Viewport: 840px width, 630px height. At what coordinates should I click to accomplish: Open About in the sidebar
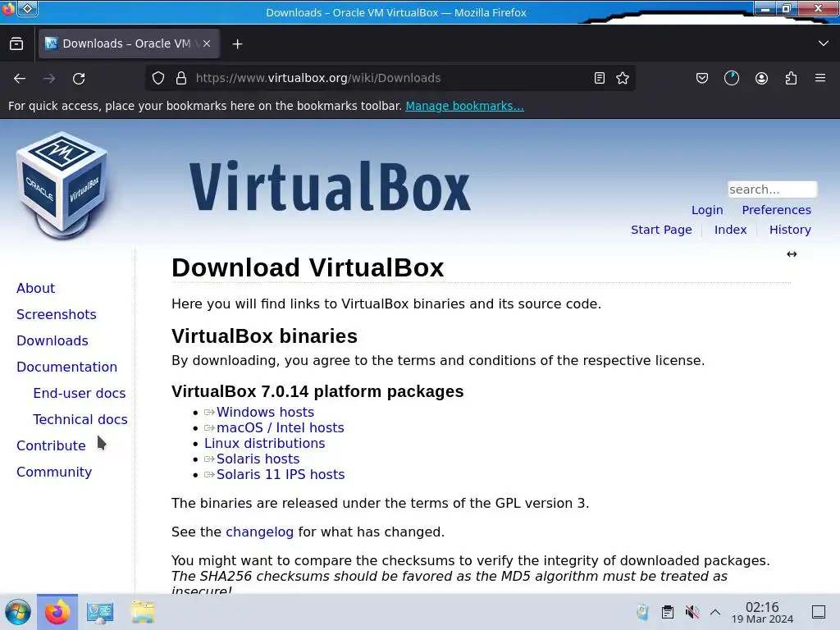(35, 288)
